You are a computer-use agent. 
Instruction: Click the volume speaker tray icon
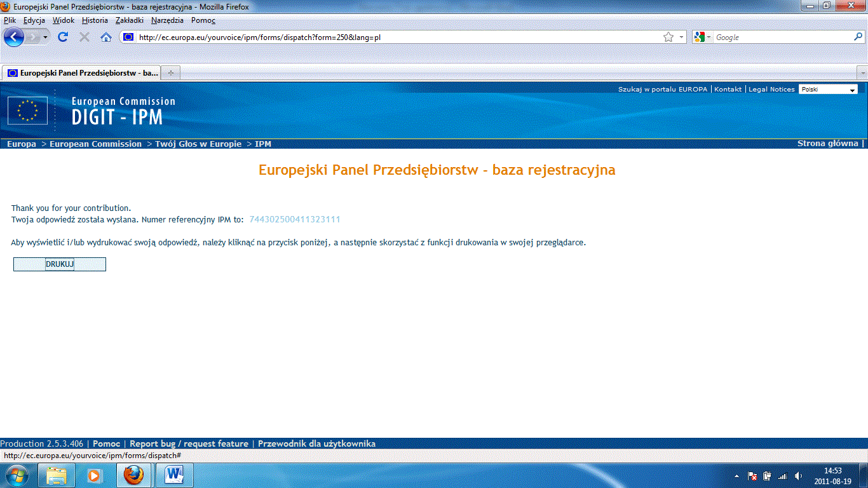pyautogui.click(x=798, y=475)
